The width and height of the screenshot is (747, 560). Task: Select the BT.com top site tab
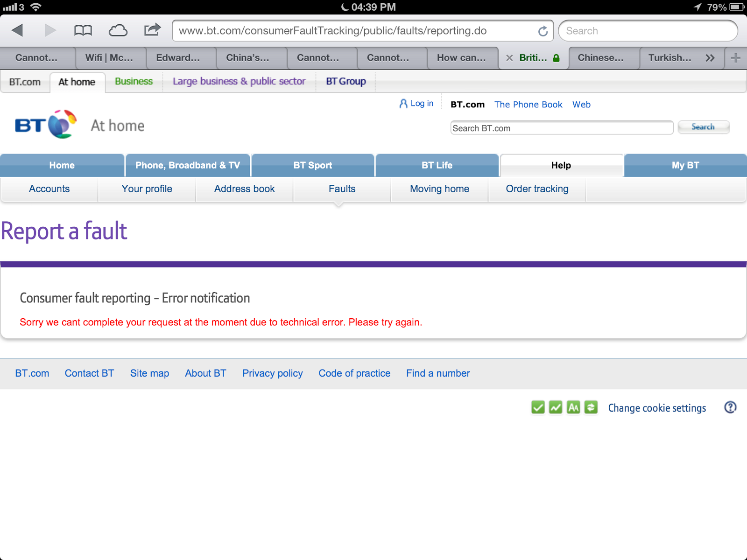coord(25,82)
